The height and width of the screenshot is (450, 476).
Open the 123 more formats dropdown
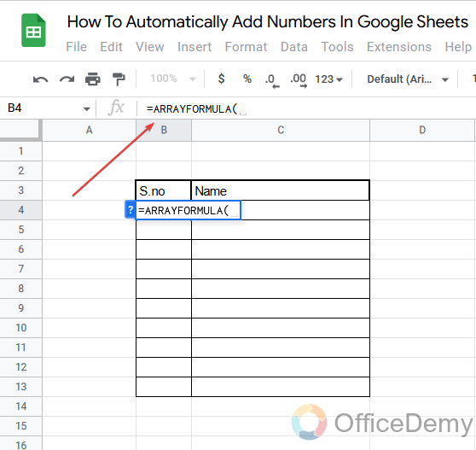[328, 79]
